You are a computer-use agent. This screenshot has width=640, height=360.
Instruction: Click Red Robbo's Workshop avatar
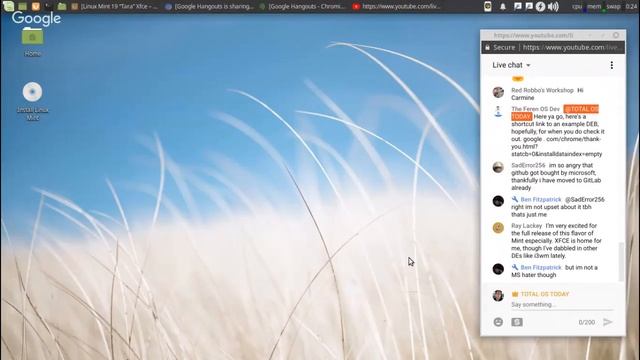pos(498,92)
